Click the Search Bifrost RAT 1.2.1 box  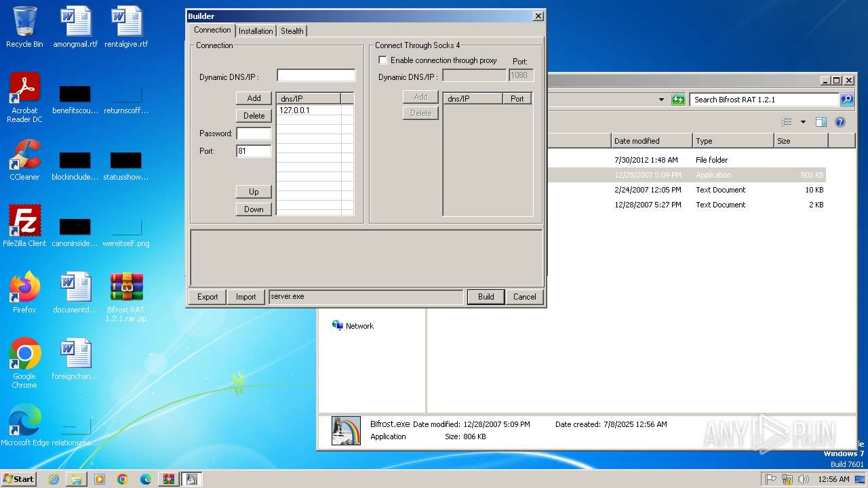pos(764,100)
